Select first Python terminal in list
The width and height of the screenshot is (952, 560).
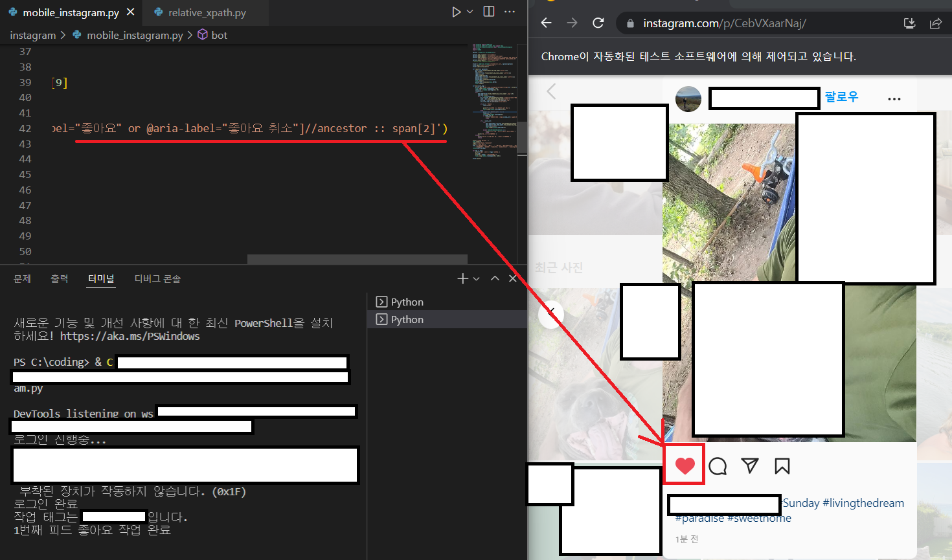pos(447,302)
